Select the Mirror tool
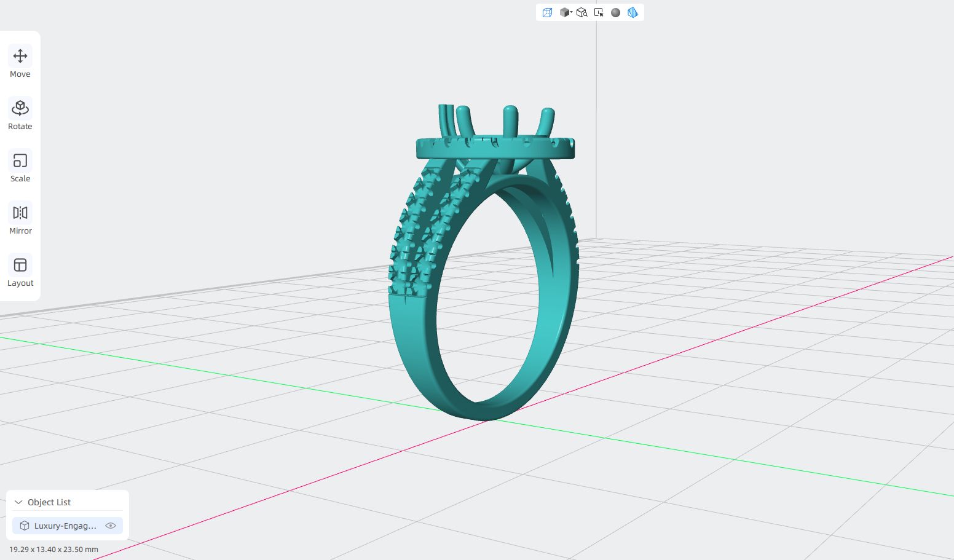This screenshot has width=954, height=560. click(20, 219)
